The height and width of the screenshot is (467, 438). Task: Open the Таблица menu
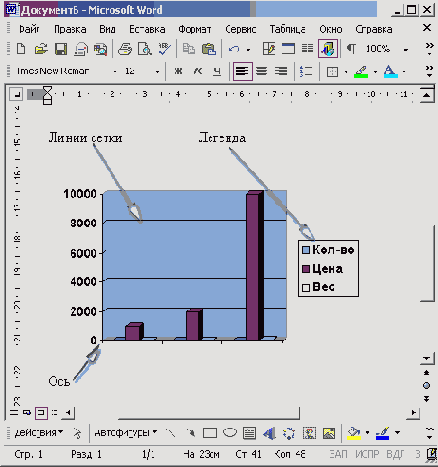[x=287, y=29]
